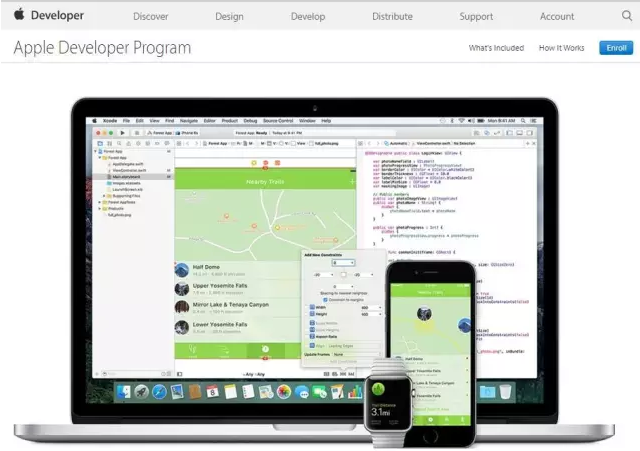Select the Upper Yosemite Falls trail row
This screenshot has width=640, height=451.
(x=238, y=289)
